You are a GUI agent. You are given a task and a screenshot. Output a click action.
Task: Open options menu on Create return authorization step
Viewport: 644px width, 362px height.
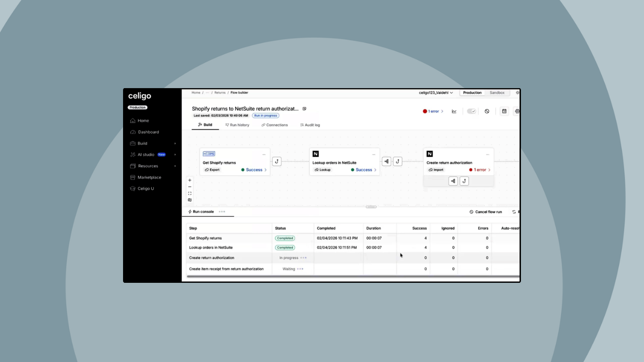[x=487, y=154]
